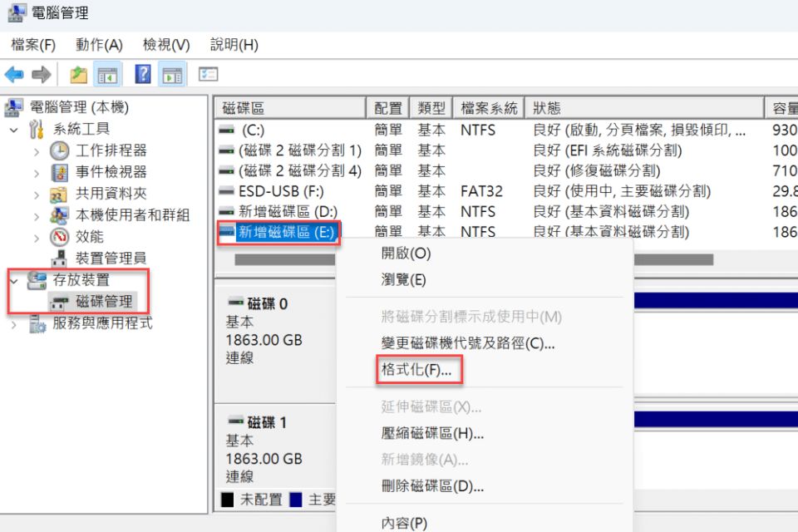The height and width of the screenshot is (532, 798).
Task: Click the black 未配置 legend swatch
Action: tap(228, 500)
